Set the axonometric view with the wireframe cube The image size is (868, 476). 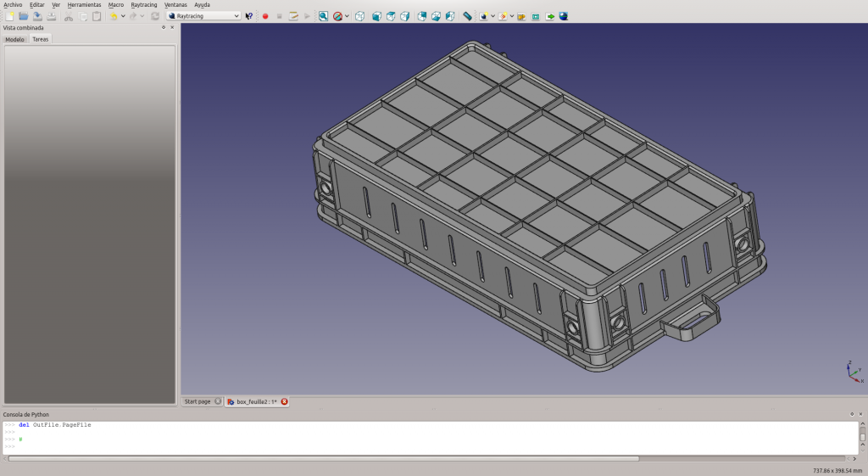pyautogui.click(x=359, y=16)
